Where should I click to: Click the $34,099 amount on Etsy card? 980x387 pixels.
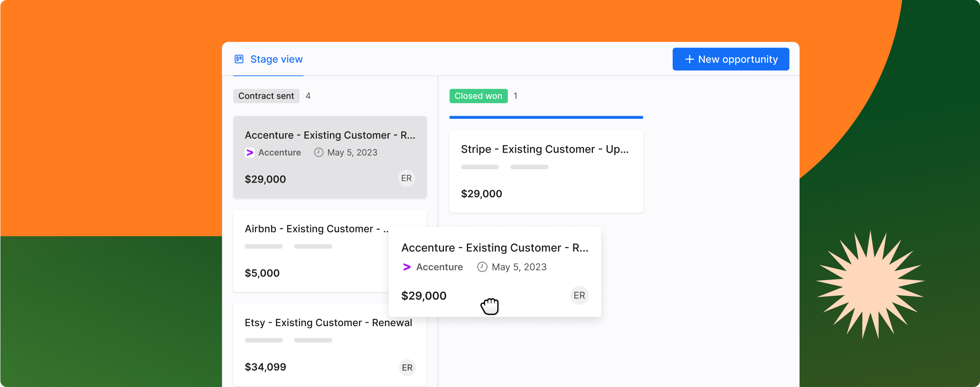click(x=265, y=367)
